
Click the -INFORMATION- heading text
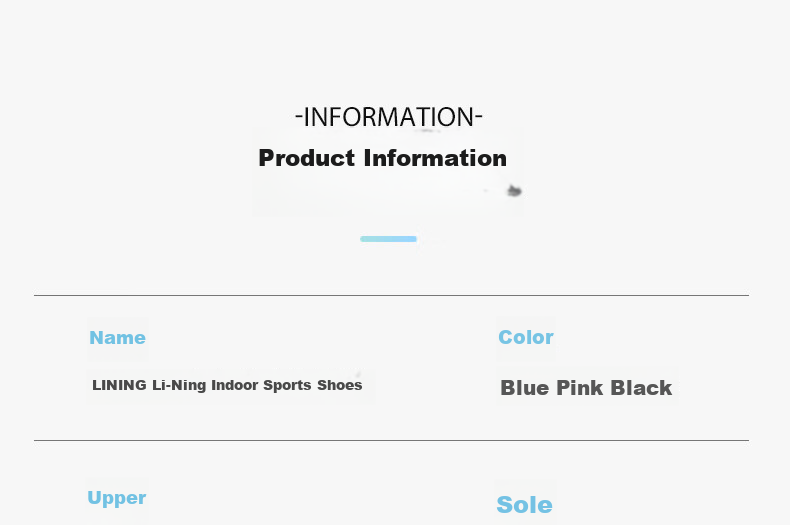click(389, 117)
